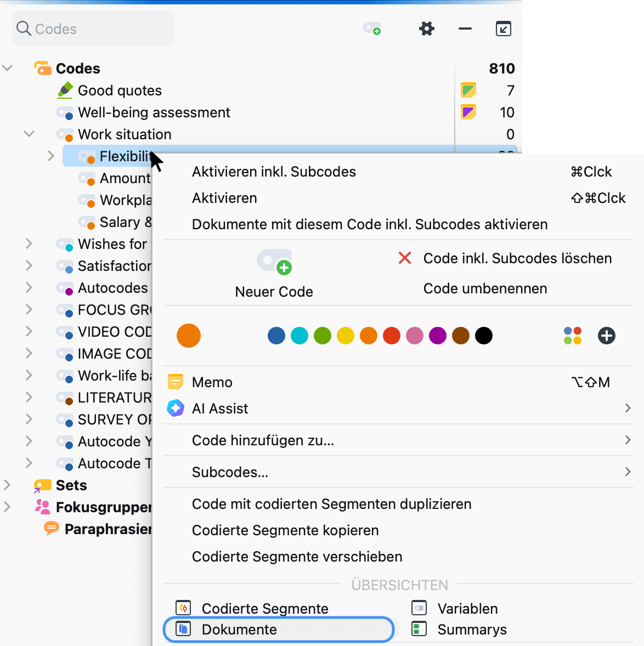Screen dimensions: 644x646
Task: Click the AI Assist icon
Action: pos(176,409)
